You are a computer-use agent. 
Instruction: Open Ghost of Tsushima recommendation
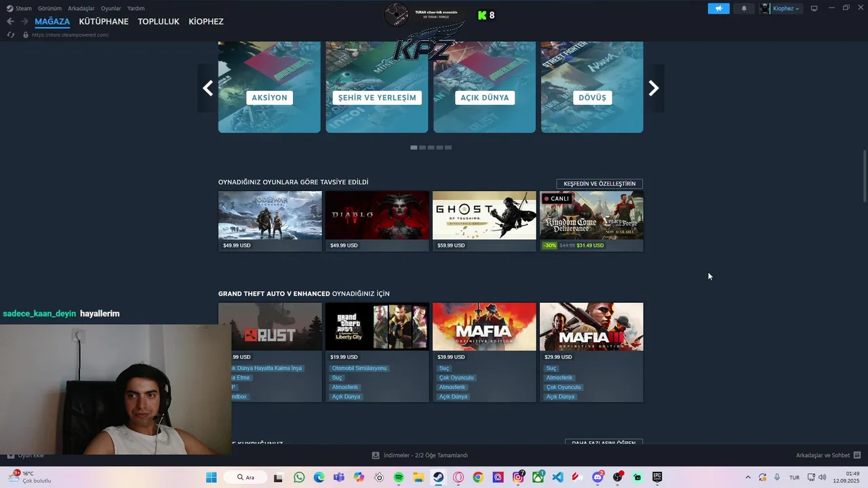484,221
